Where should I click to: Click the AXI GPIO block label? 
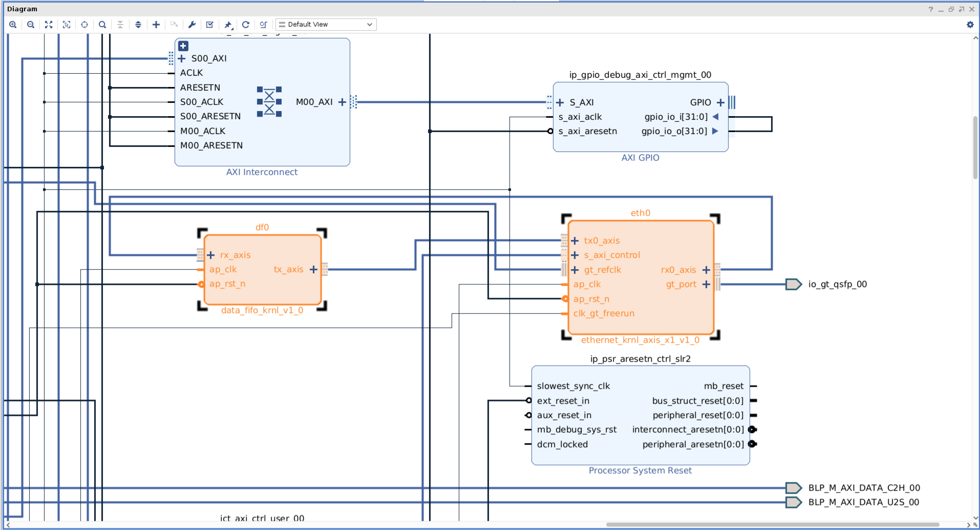640,158
